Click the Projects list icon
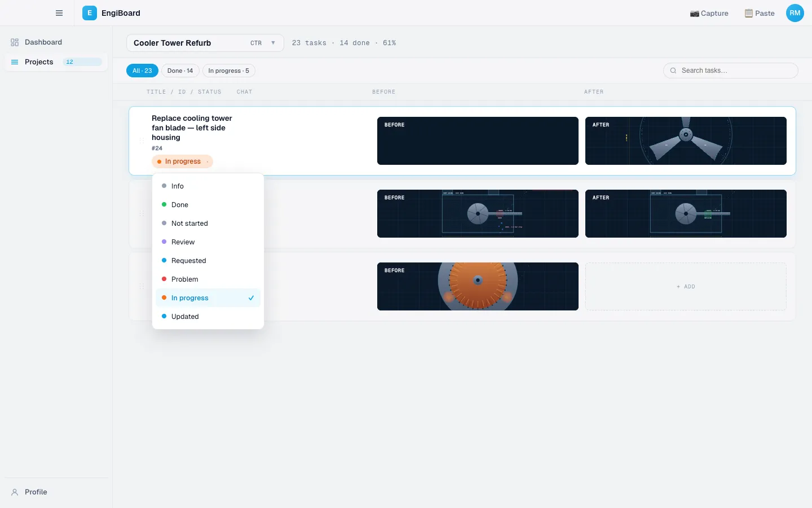Screen dimensions: 812x508 pos(15,62)
